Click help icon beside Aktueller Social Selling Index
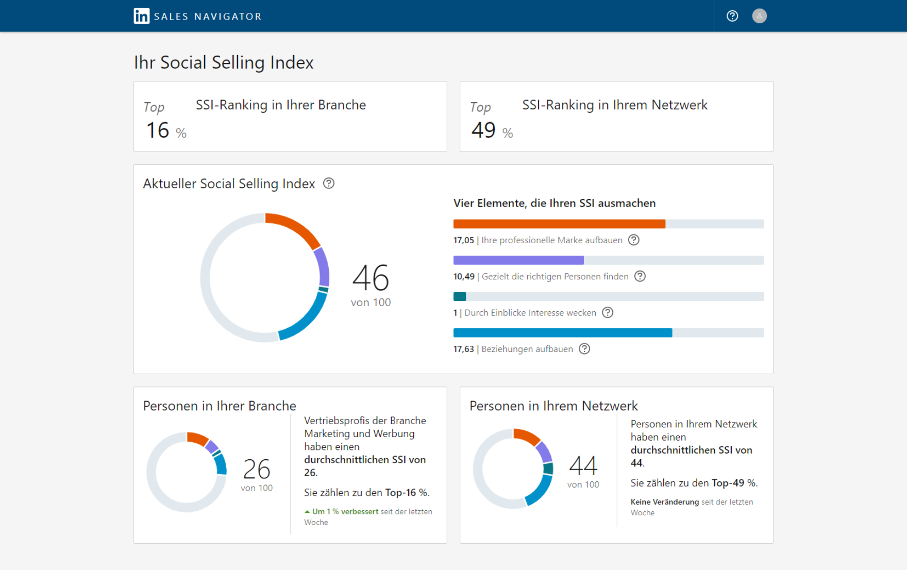The height and width of the screenshot is (570, 908). (x=329, y=184)
